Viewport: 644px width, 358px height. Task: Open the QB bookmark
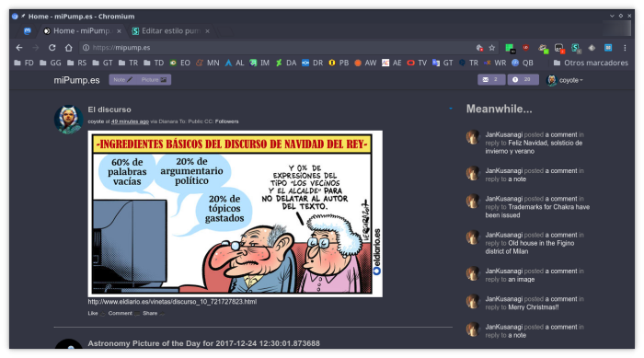click(x=523, y=63)
